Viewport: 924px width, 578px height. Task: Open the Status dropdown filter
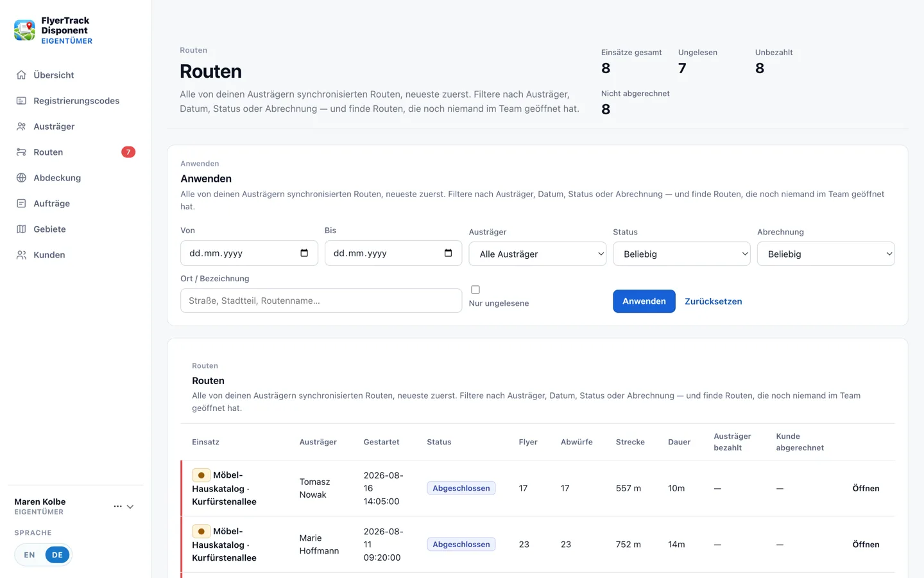681,254
